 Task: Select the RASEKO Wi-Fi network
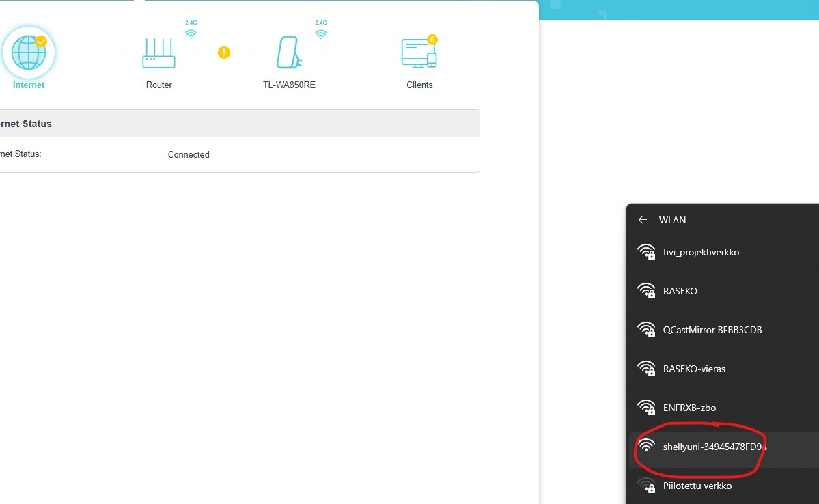click(x=724, y=291)
